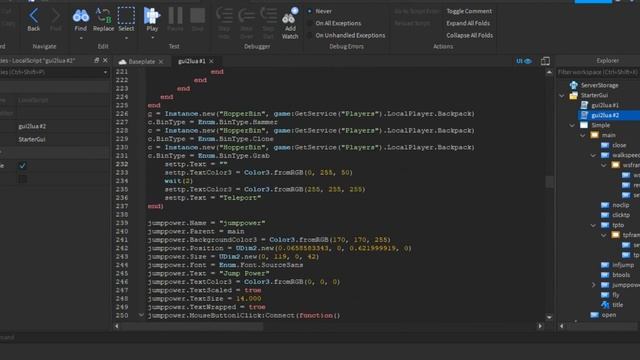Collapse the StarterGui tree node
This screenshot has width=640, height=360.
562,96
